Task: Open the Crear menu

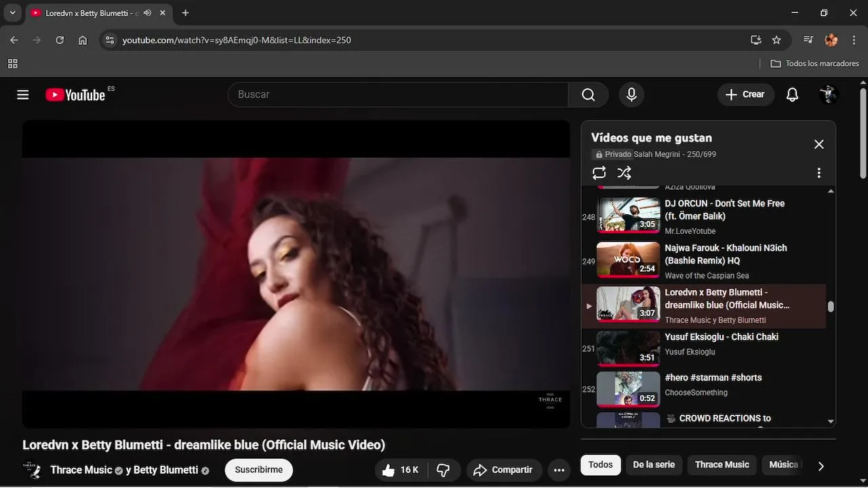Action: click(745, 95)
